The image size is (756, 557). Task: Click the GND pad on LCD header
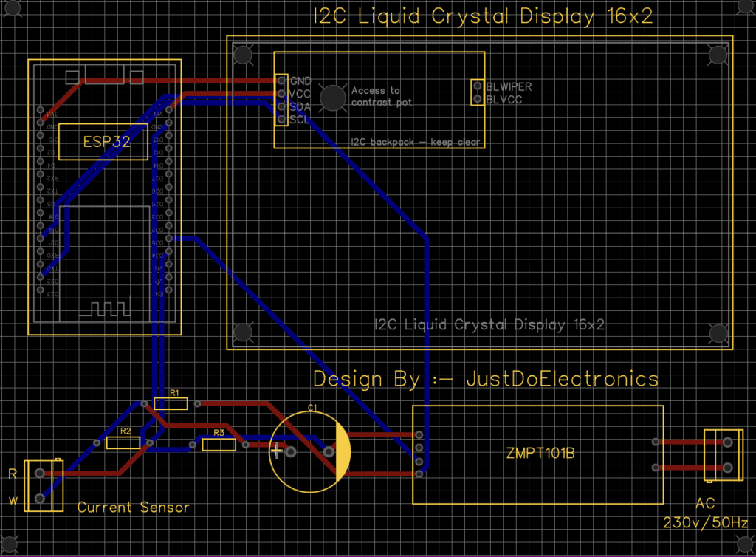281,81
